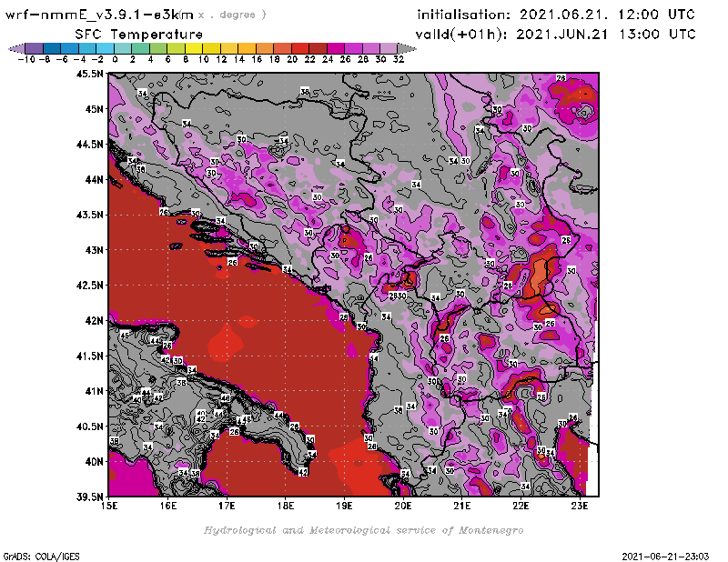
Task: Click the 20E longitude label
Action: click(403, 506)
